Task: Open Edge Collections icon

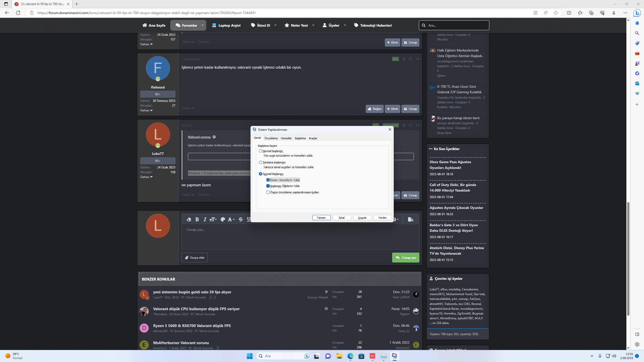Action: click(591, 13)
